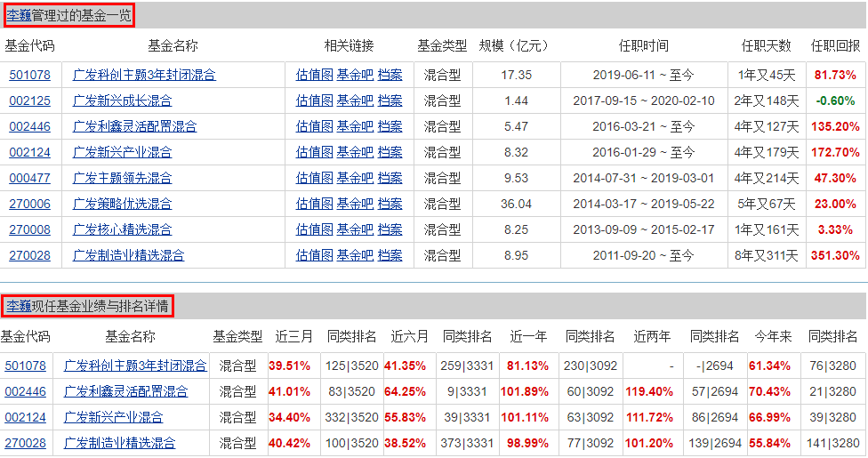The image size is (868, 458).
Task: Open 档案 for fund 002446 row
Action: point(390,126)
